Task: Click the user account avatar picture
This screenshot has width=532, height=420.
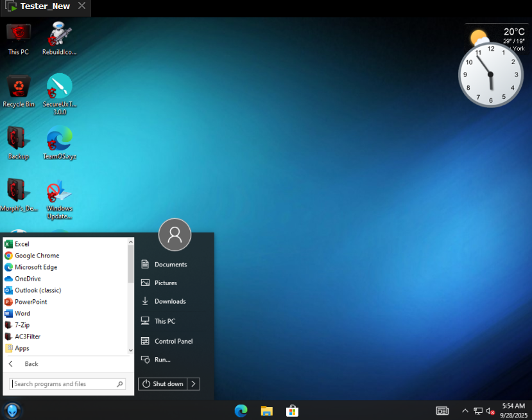Action: pyautogui.click(x=175, y=234)
